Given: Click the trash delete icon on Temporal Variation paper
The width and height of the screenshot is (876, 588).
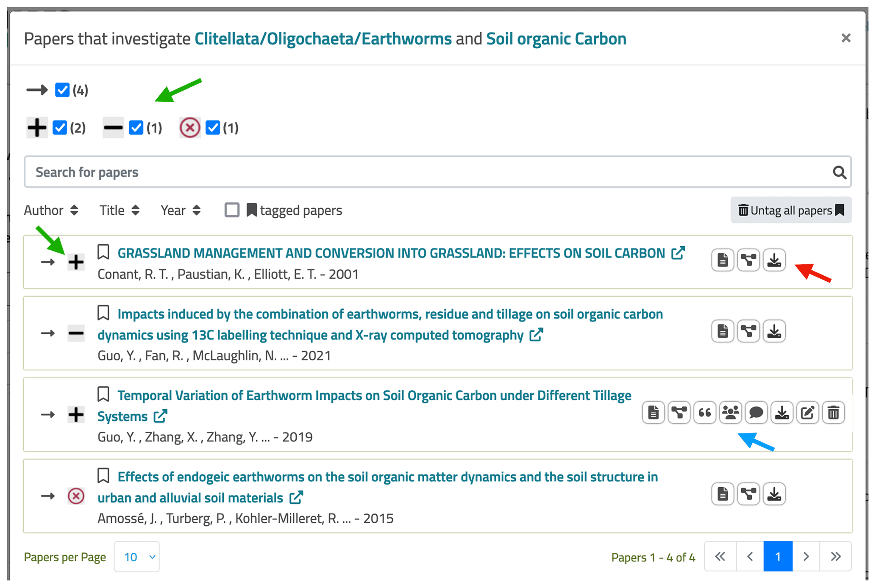Looking at the screenshot, I should point(833,413).
